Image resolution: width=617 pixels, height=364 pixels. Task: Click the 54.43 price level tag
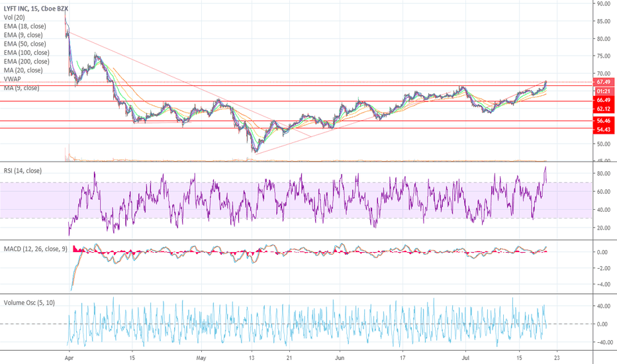[x=603, y=130]
